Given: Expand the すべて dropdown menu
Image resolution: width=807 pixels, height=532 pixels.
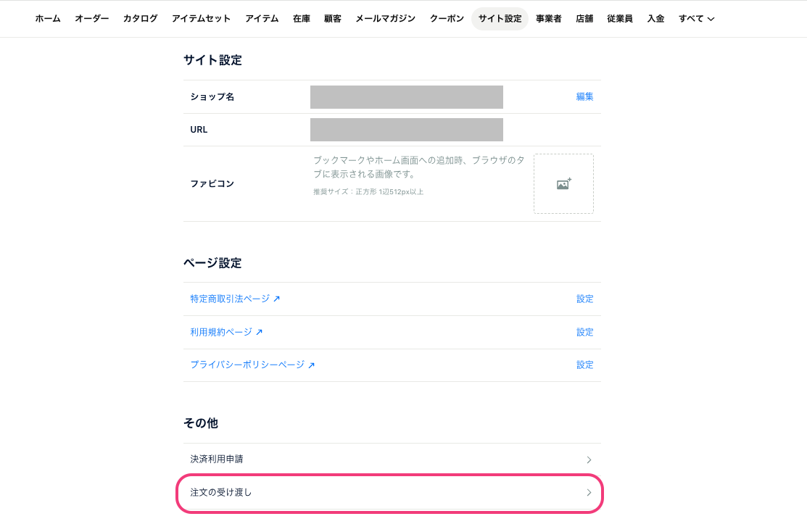Looking at the screenshot, I should pos(696,19).
